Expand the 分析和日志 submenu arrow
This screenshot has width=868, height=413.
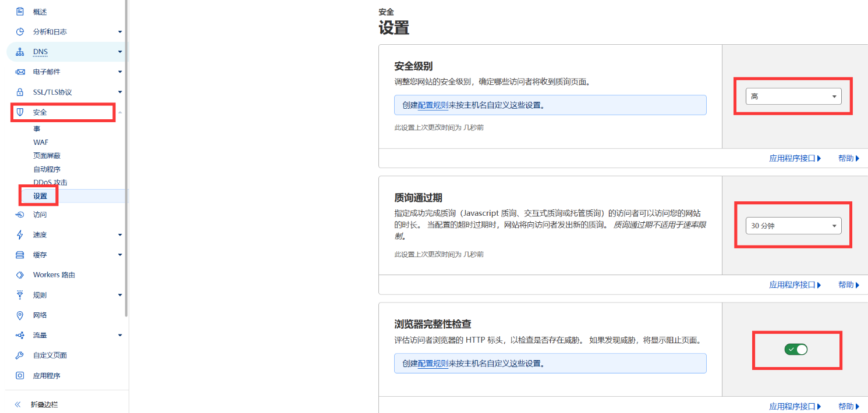pyautogui.click(x=120, y=32)
